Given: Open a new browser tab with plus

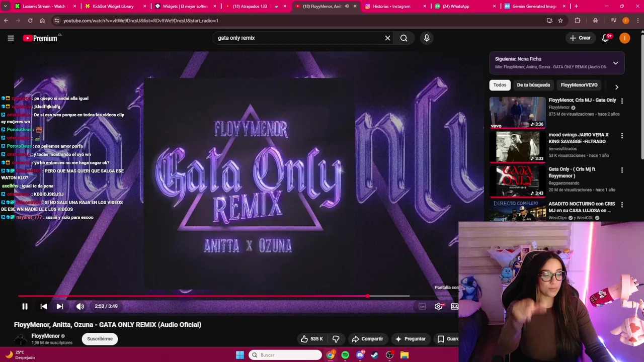Looking at the screenshot, I should click(576, 6).
